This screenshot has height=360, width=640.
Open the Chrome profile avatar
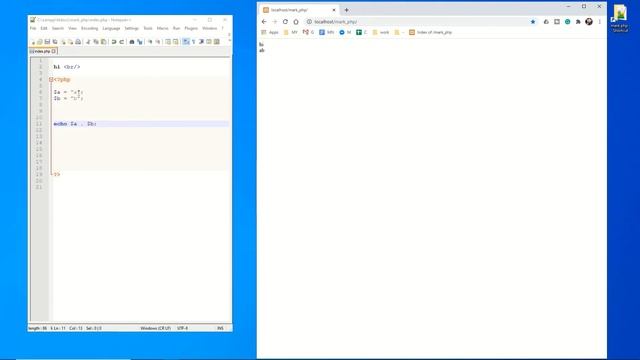pyautogui.click(x=589, y=22)
